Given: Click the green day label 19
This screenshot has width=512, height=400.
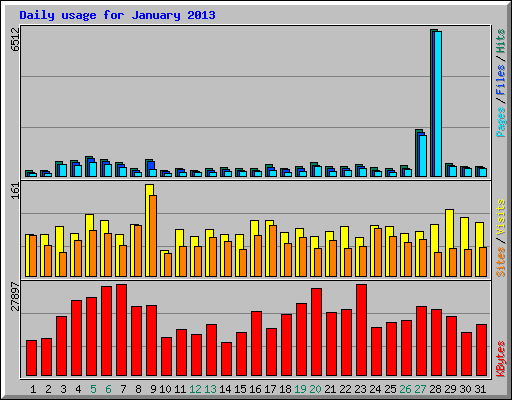Looking at the screenshot, I should pyautogui.click(x=300, y=389).
